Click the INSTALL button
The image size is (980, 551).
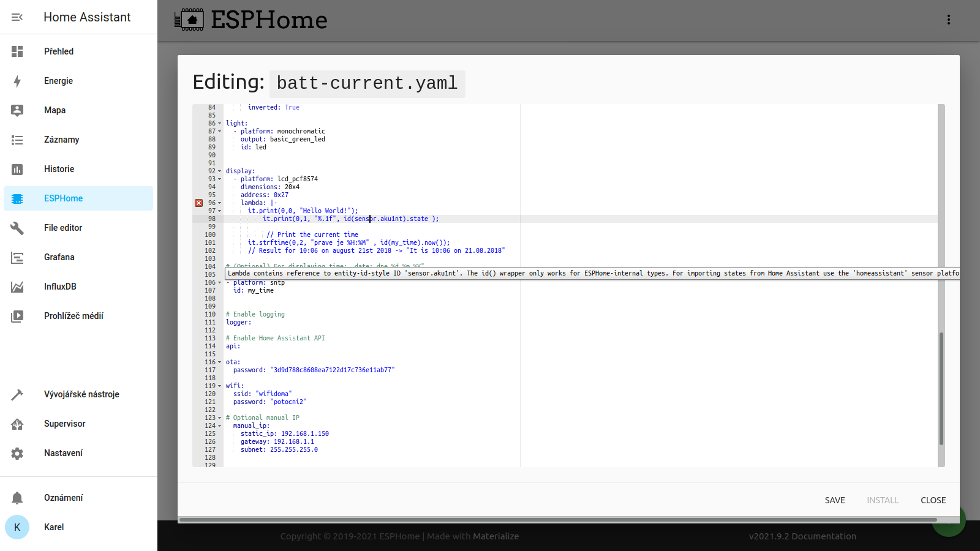[883, 500]
